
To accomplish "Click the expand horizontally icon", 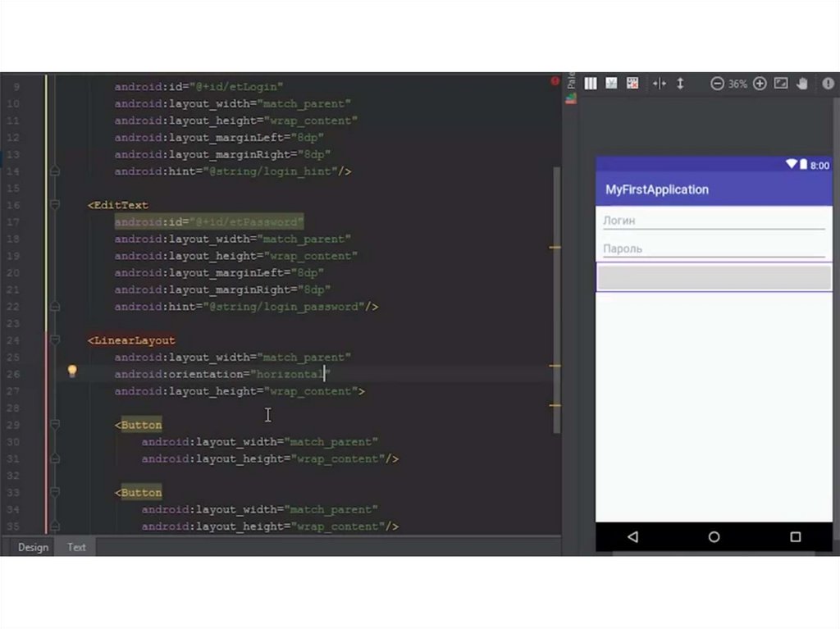I will click(659, 84).
